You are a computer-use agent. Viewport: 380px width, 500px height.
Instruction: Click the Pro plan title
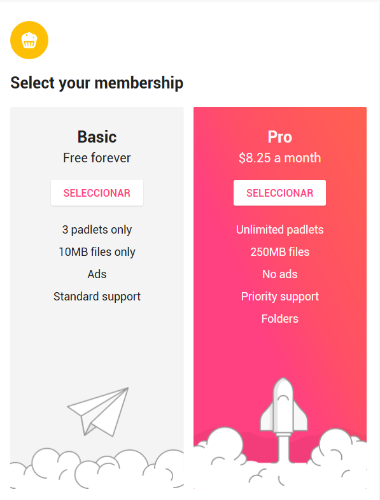click(280, 137)
